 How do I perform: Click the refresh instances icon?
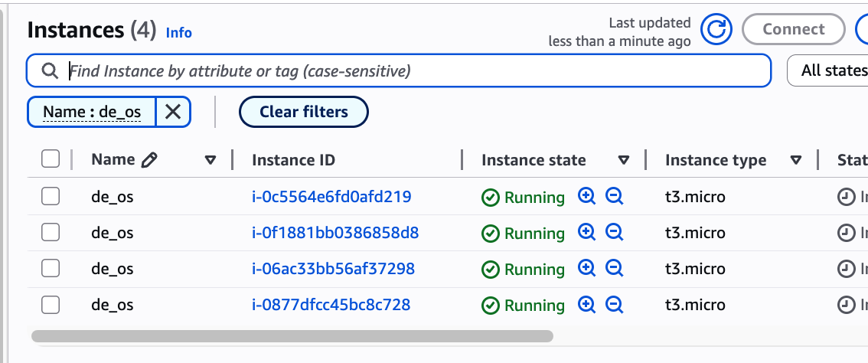(x=717, y=30)
